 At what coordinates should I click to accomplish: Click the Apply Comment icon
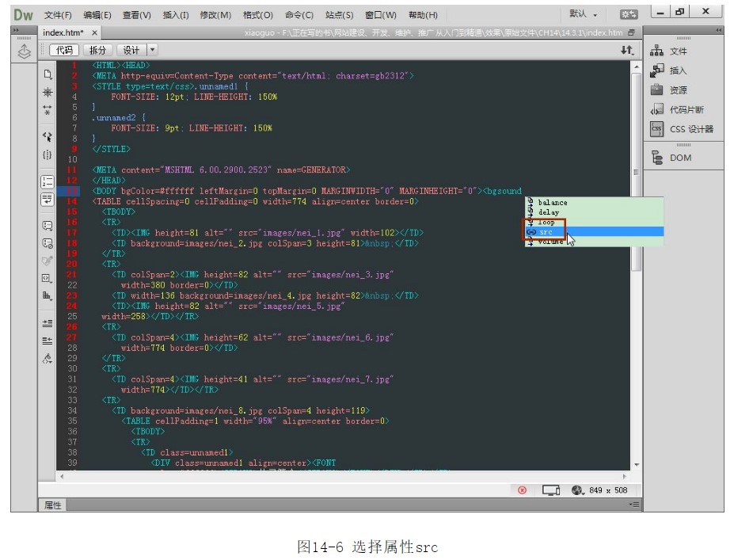click(x=48, y=225)
